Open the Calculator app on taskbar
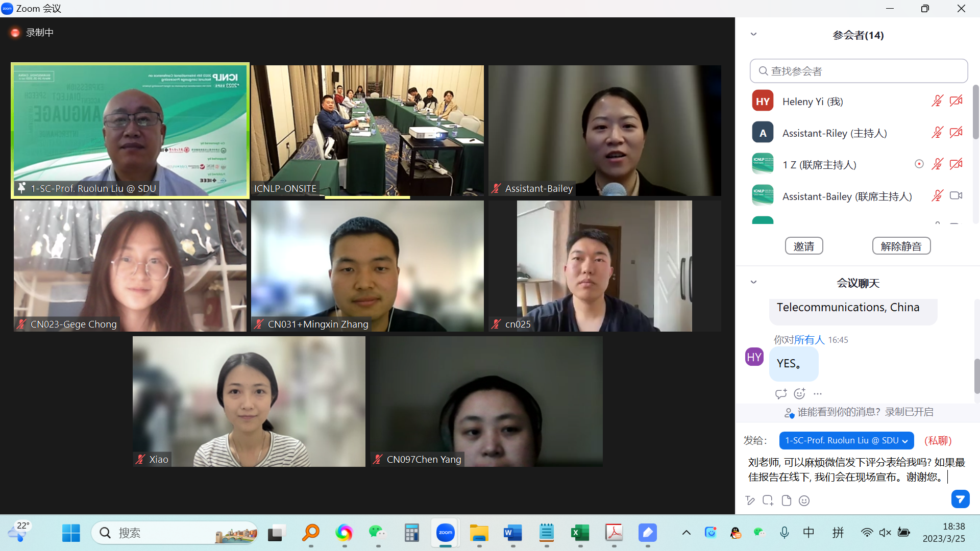 click(x=411, y=533)
